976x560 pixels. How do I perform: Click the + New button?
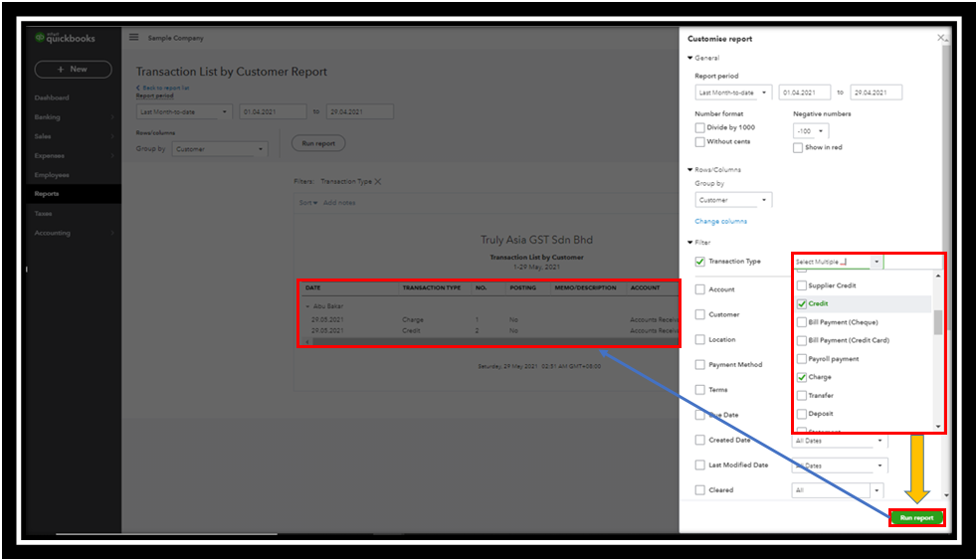pyautogui.click(x=73, y=69)
